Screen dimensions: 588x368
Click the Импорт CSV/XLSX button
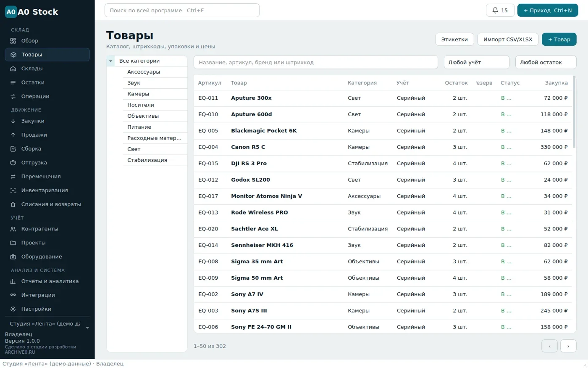[x=508, y=40]
